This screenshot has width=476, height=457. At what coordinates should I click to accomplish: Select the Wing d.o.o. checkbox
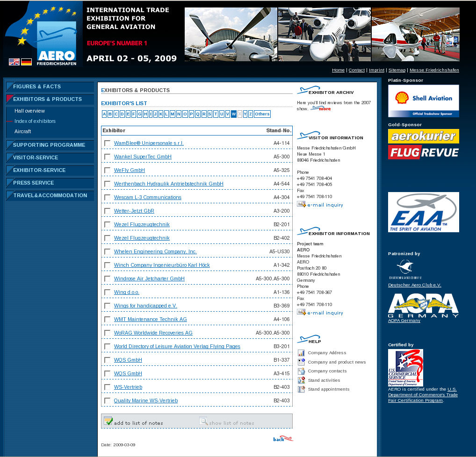coord(107,292)
